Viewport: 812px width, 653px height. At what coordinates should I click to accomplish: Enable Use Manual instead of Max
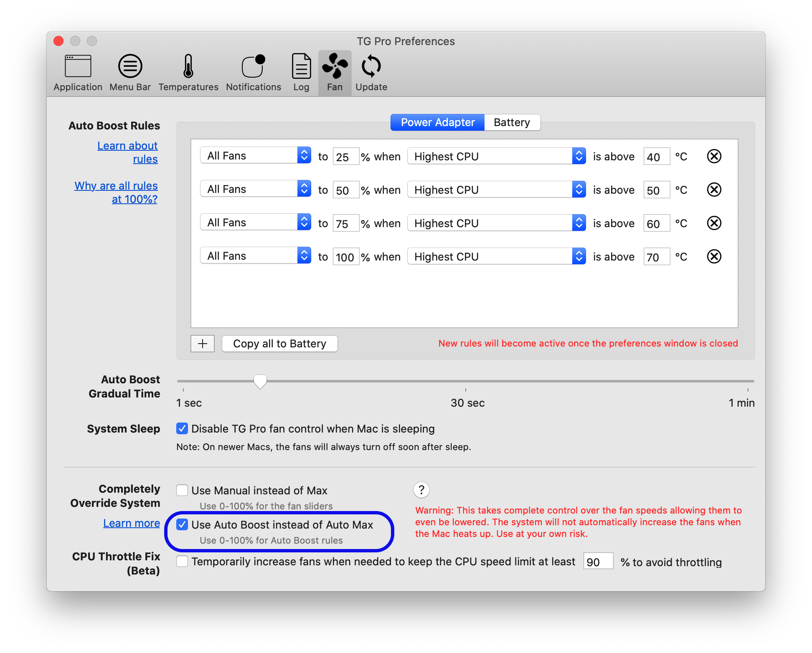[182, 490]
